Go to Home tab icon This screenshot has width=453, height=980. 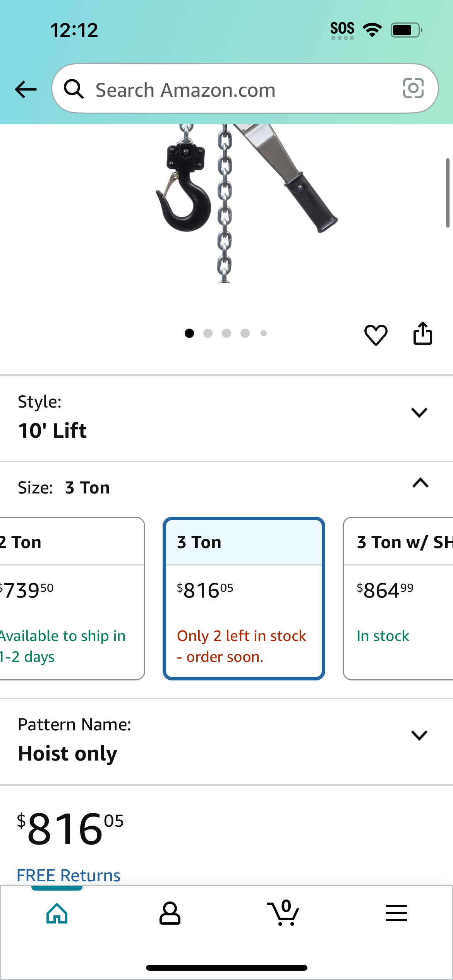tap(57, 913)
